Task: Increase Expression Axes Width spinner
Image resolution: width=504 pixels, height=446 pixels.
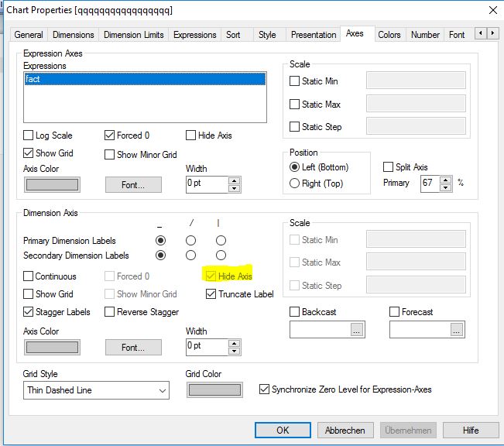Action: [235, 180]
